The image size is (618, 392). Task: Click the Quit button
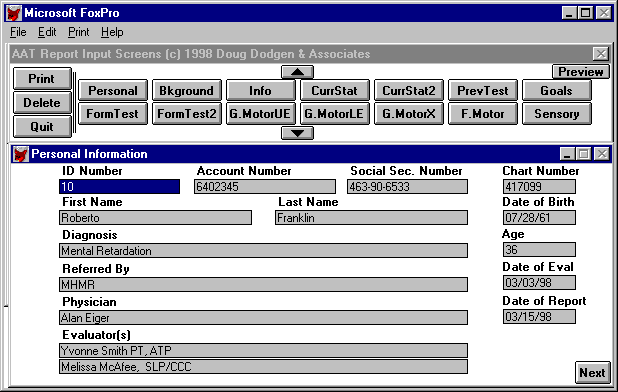point(42,127)
